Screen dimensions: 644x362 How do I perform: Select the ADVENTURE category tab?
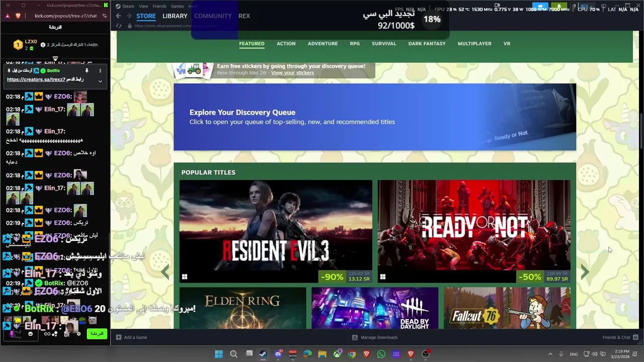click(x=323, y=44)
